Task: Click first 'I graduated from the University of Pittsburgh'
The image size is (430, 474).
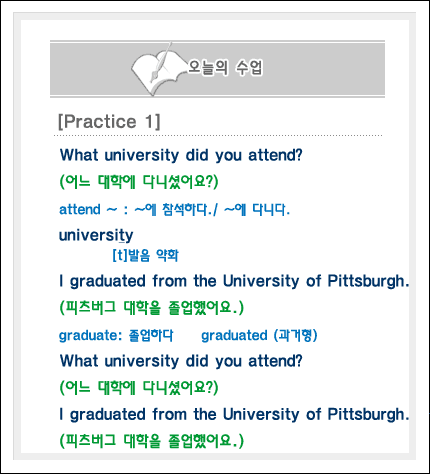Action: point(234,281)
